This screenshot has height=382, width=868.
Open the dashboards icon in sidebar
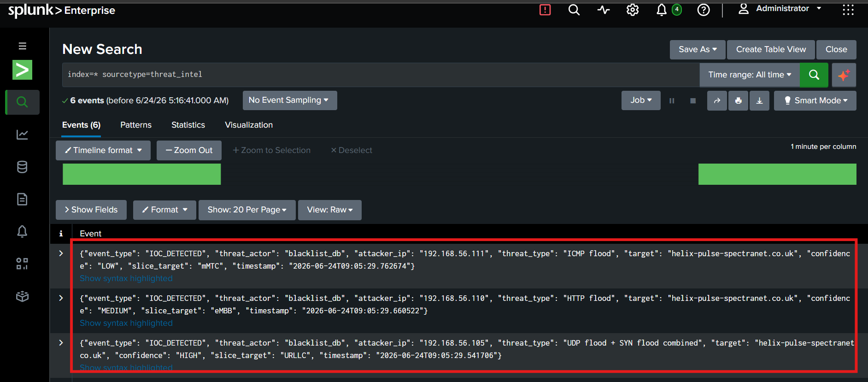click(22, 264)
